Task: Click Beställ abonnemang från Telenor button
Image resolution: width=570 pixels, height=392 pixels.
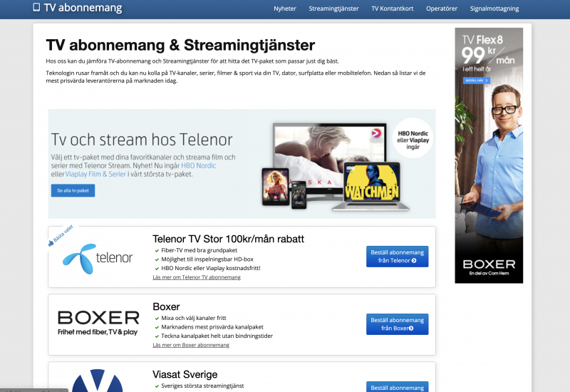Action: click(397, 257)
